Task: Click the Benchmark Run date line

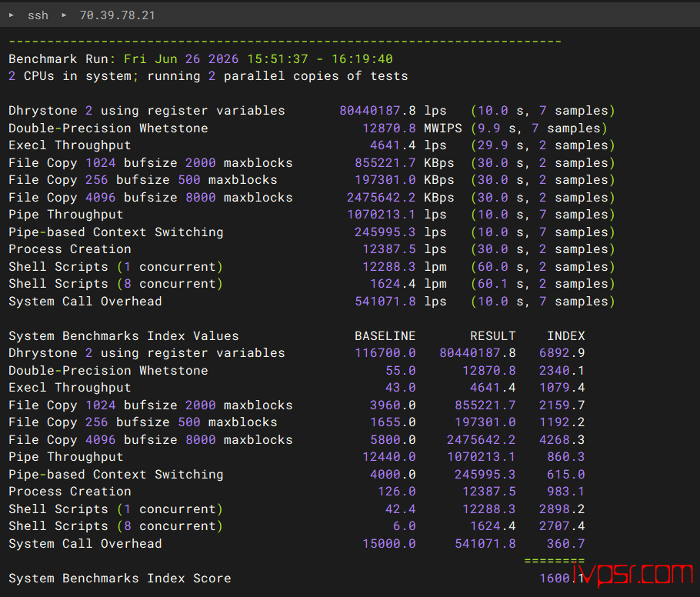Action: (201, 59)
